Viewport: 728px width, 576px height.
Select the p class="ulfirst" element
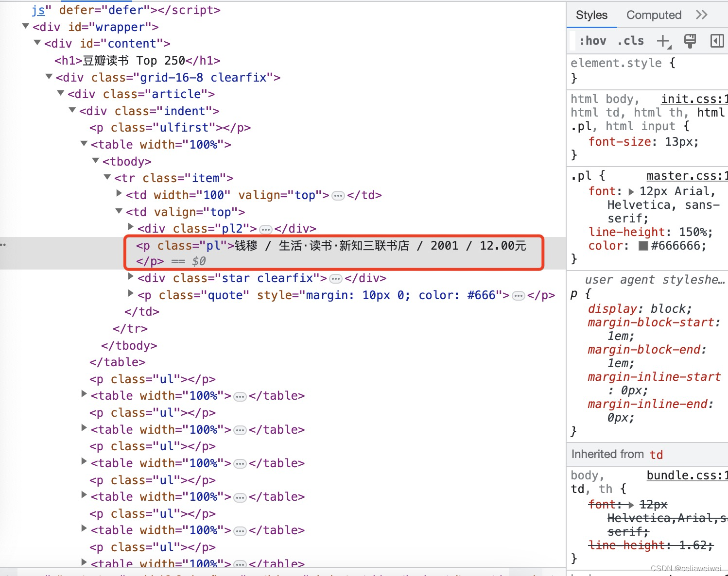(x=170, y=128)
